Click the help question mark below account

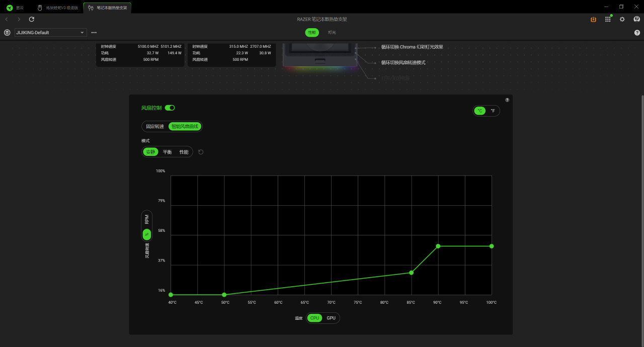[x=637, y=32]
